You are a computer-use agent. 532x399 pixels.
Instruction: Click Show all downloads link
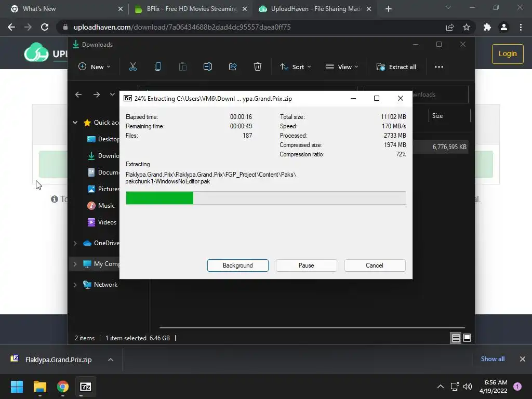493,359
